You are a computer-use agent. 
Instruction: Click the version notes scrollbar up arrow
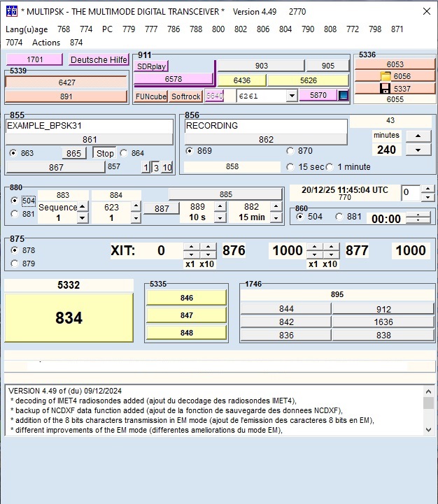[x=428, y=391]
